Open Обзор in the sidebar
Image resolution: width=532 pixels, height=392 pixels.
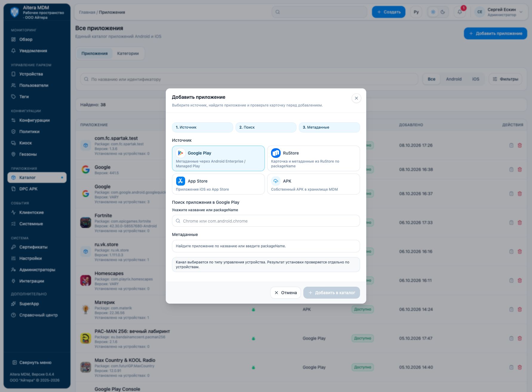click(x=37, y=39)
